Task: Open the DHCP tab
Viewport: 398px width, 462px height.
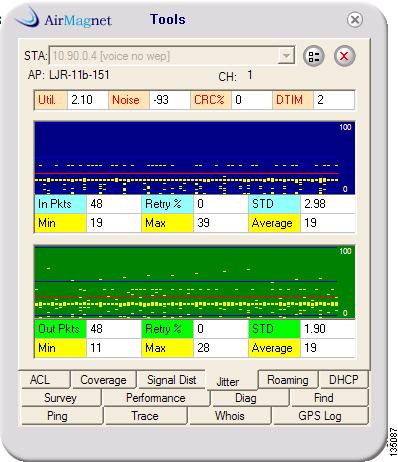Action: [x=343, y=380]
